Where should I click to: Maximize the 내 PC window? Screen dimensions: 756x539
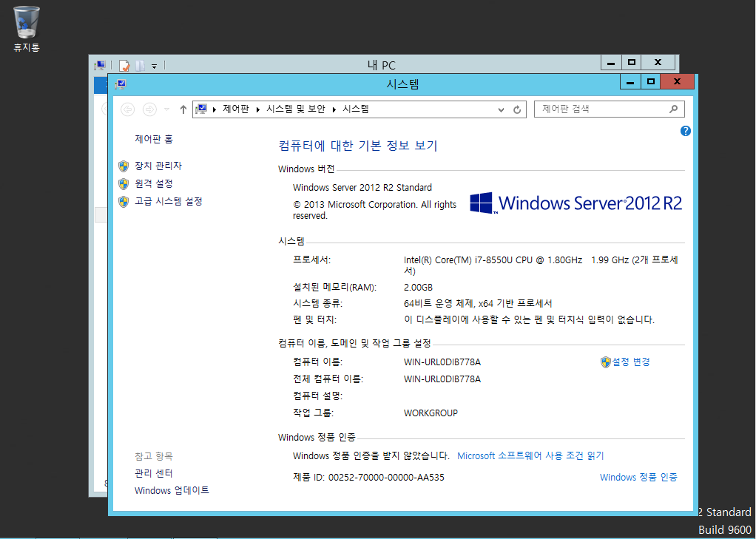[x=632, y=63]
